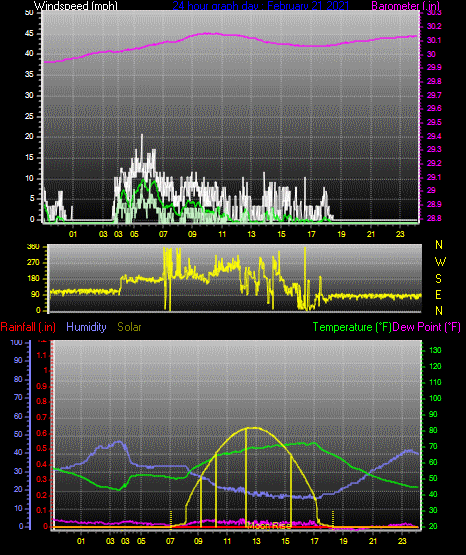Viewport: 466px width, 555px height.
Task: Click the "100" value on the green temperature axis
Action: point(435,398)
